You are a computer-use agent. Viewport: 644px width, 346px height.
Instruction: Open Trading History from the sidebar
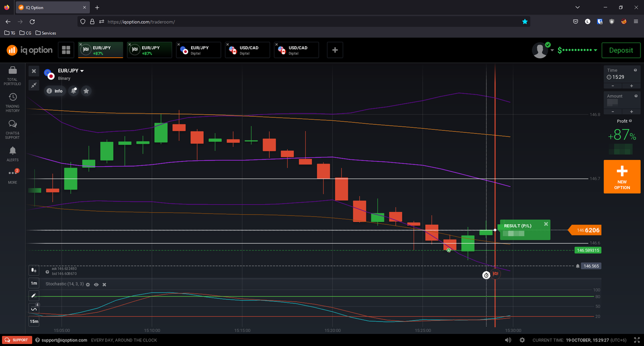coord(13,102)
